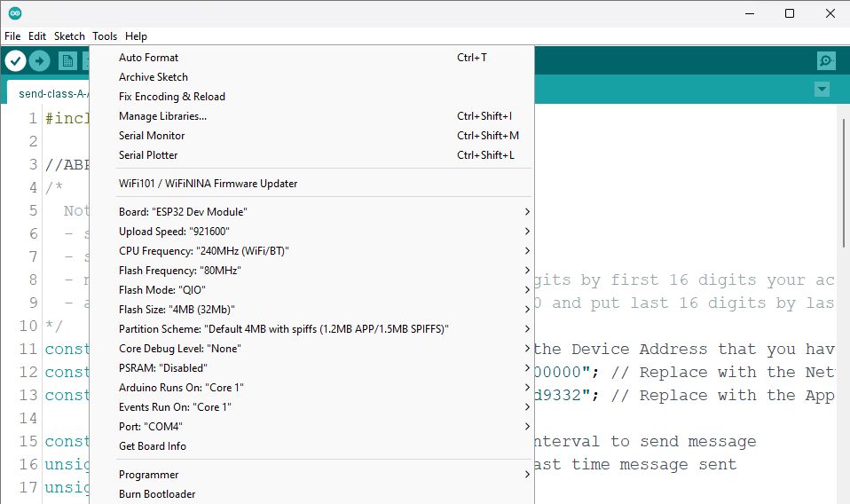Choose Manage Libraries... menu entry
This screenshot has height=504, width=850.
[162, 116]
